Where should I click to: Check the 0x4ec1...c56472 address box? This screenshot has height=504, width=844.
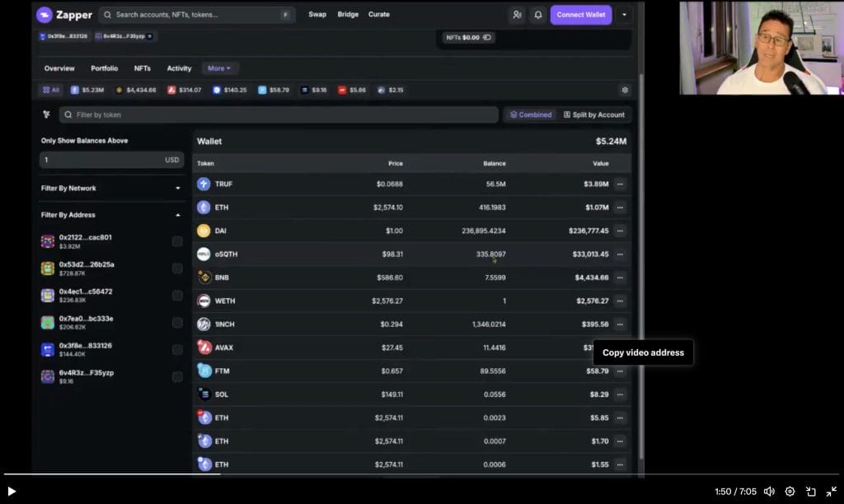(177, 296)
